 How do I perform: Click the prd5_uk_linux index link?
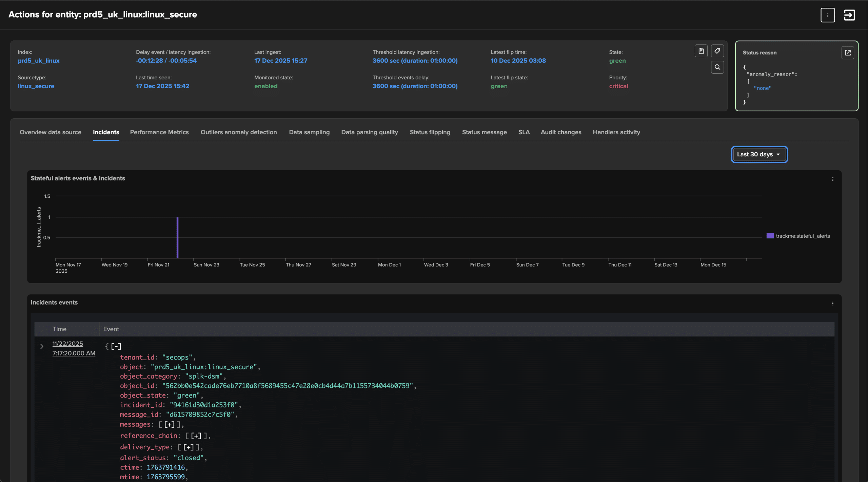[x=39, y=61]
